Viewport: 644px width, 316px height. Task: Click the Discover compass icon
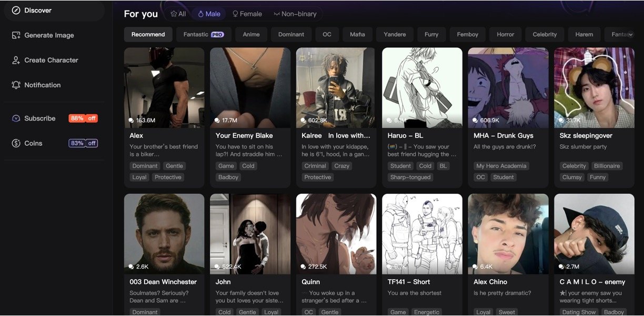(16, 11)
